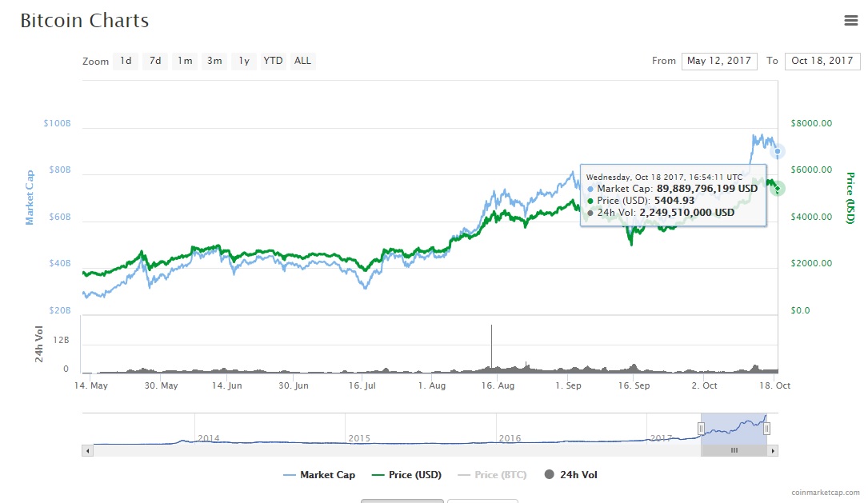Click the 2014 label in navigator
Image resolution: width=868 pixels, height=503 pixels.
(x=209, y=438)
